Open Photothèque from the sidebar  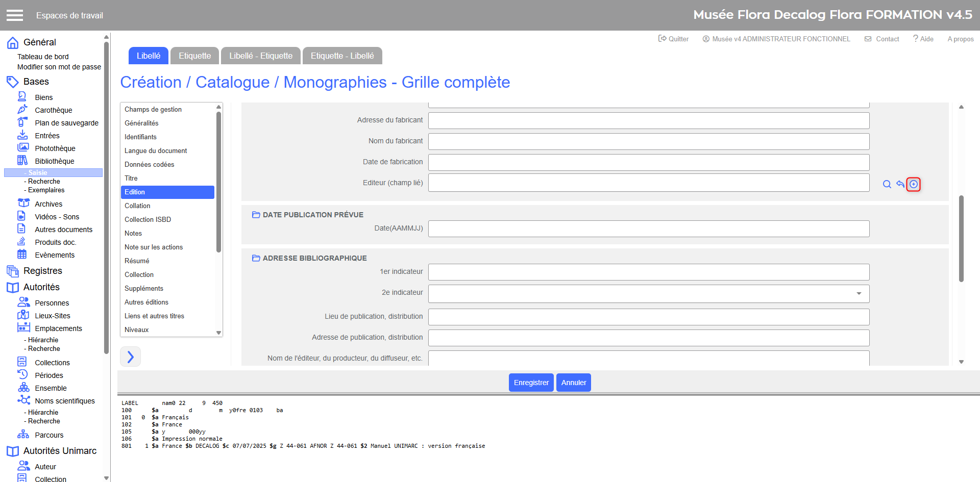click(x=55, y=148)
